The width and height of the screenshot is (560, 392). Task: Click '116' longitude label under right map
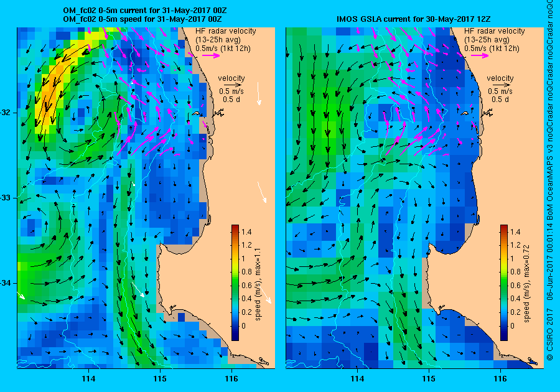[x=500, y=379]
